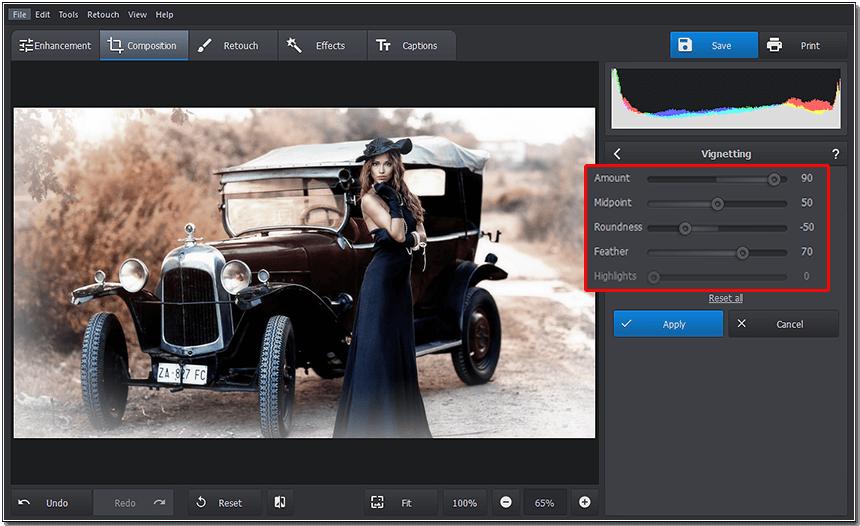This screenshot has width=860, height=526.
Task: Click the Save button
Action: point(714,45)
